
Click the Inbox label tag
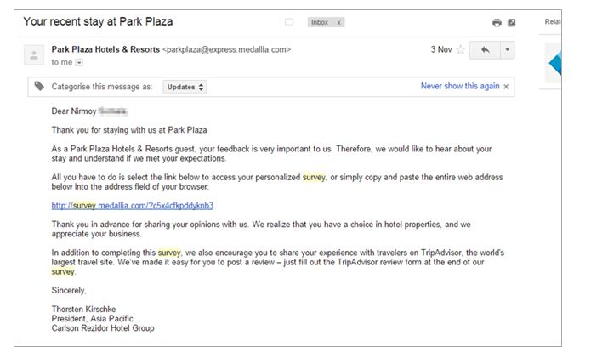coord(320,22)
